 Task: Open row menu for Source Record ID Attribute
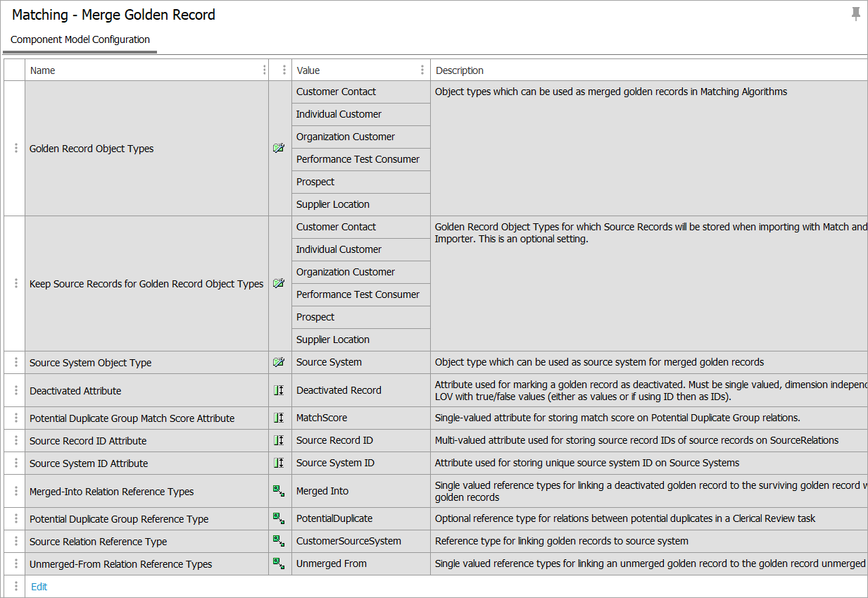[x=15, y=441]
